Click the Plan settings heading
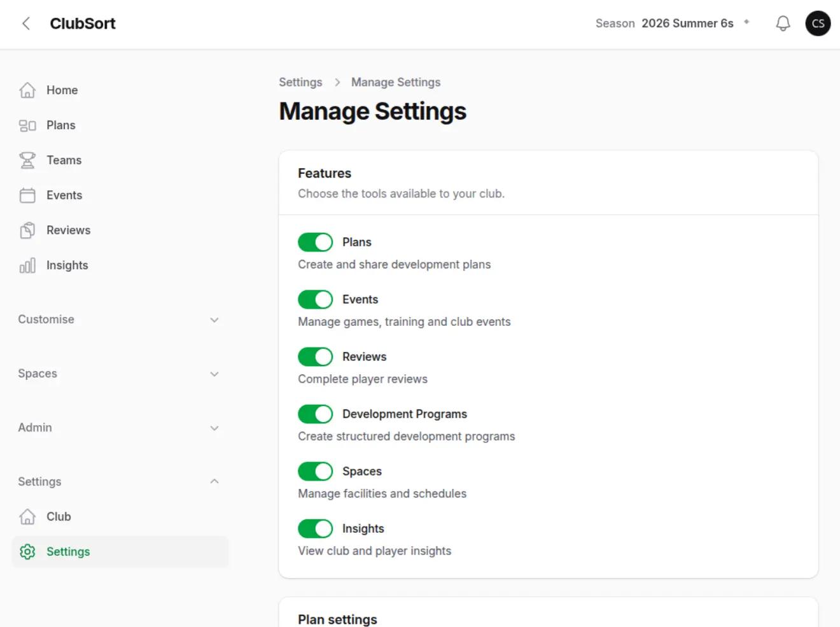This screenshot has width=840, height=627. pos(337,619)
